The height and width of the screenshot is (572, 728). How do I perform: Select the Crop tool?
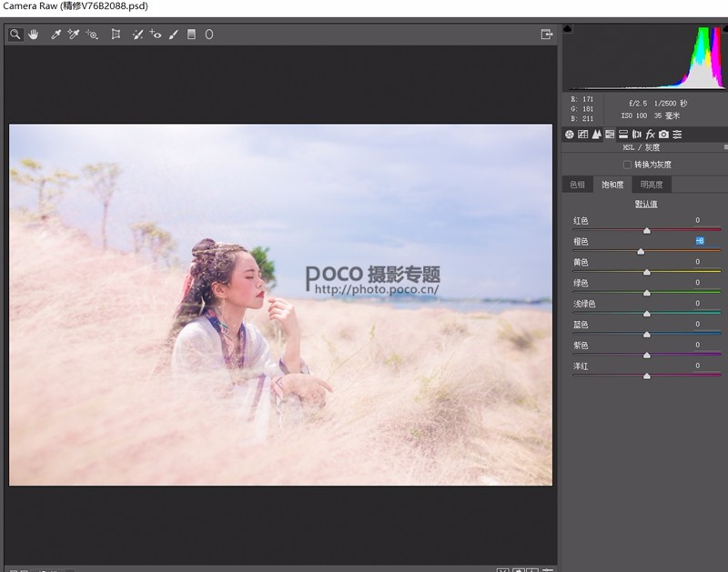point(116,35)
